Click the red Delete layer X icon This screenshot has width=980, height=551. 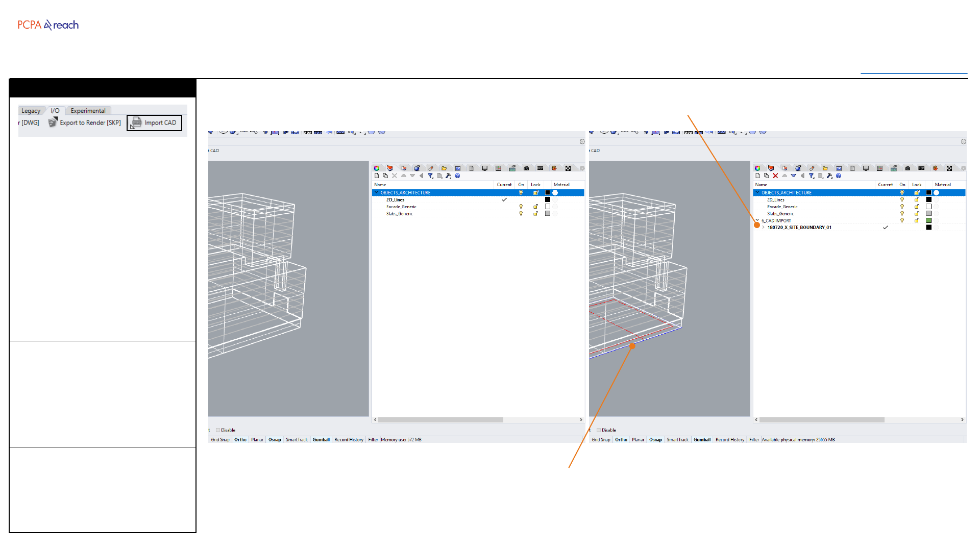[775, 176]
